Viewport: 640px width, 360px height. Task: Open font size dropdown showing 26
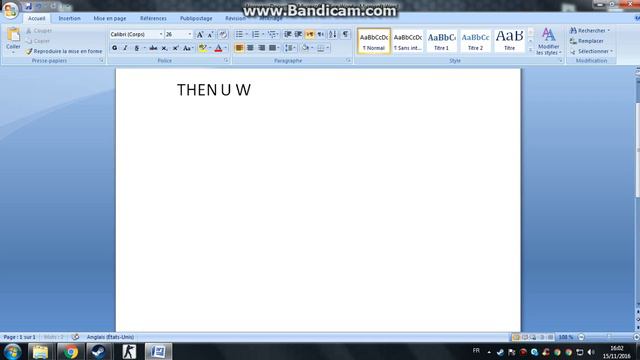pos(189,35)
